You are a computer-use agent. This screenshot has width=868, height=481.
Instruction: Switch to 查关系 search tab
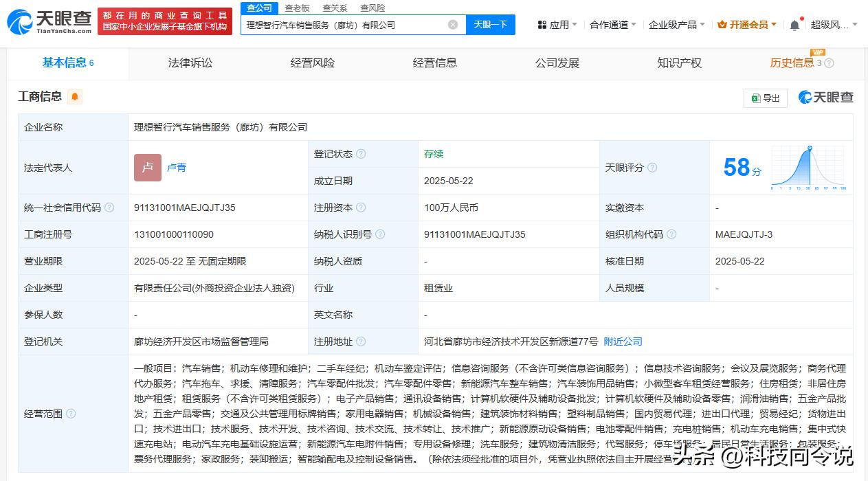tap(335, 8)
